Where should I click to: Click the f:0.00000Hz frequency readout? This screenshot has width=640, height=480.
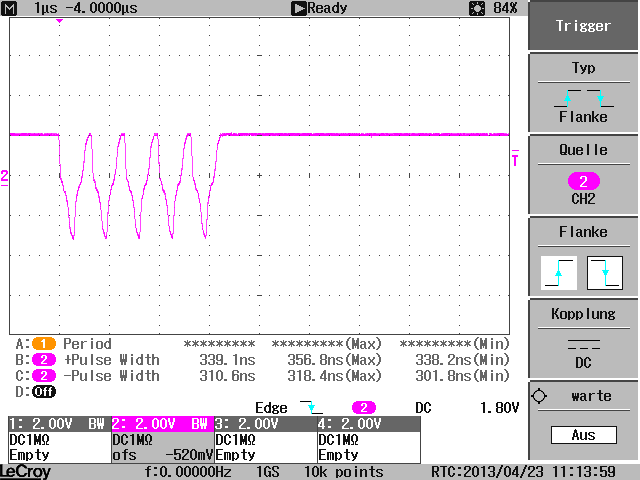pyautogui.click(x=188, y=472)
